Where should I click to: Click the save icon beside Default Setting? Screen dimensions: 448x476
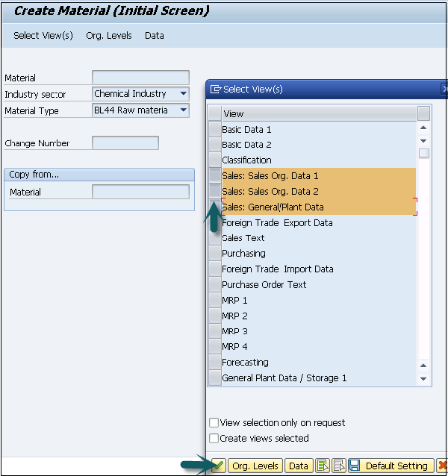pyautogui.click(x=354, y=466)
